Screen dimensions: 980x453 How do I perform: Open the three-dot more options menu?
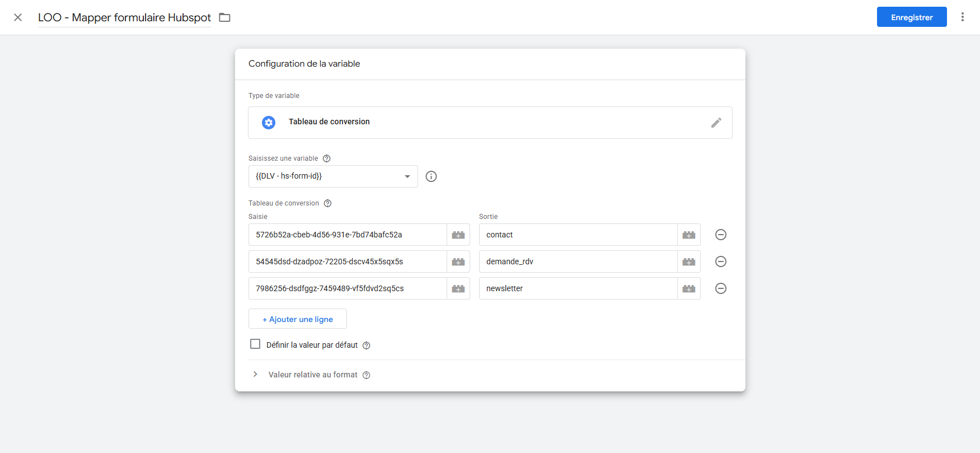pos(962,17)
